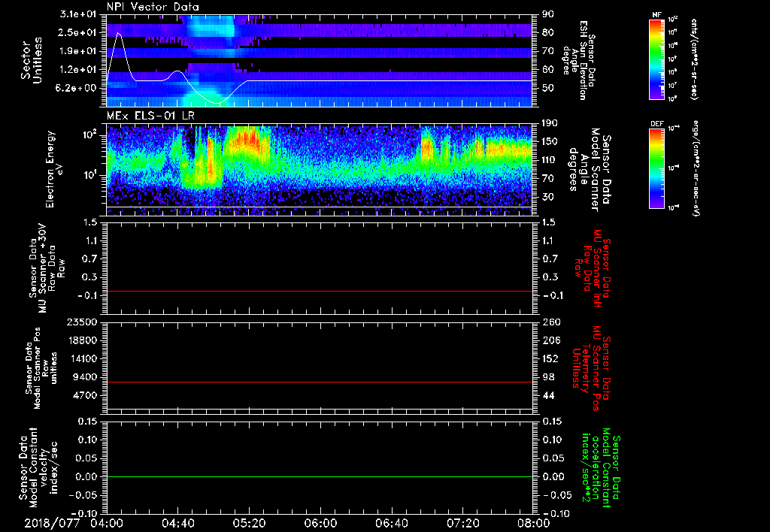Click the '04:40' time axis label
Viewport: 770px width, 532px height.
(x=177, y=523)
